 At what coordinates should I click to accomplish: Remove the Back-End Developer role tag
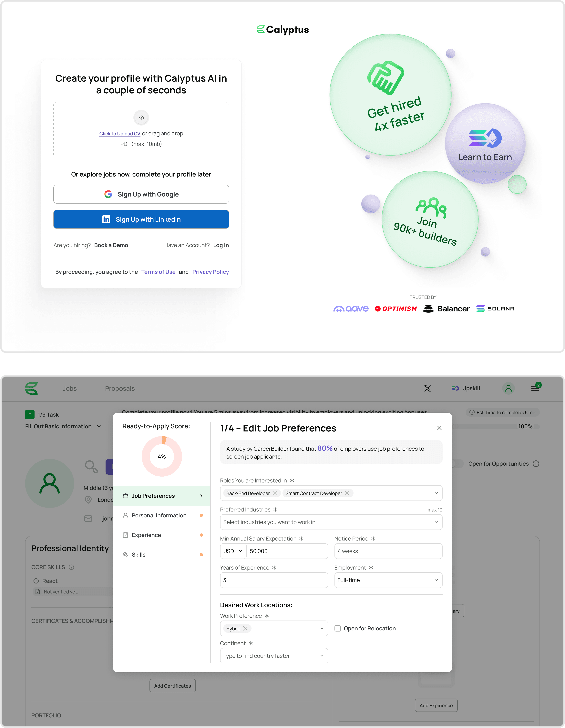274,493
